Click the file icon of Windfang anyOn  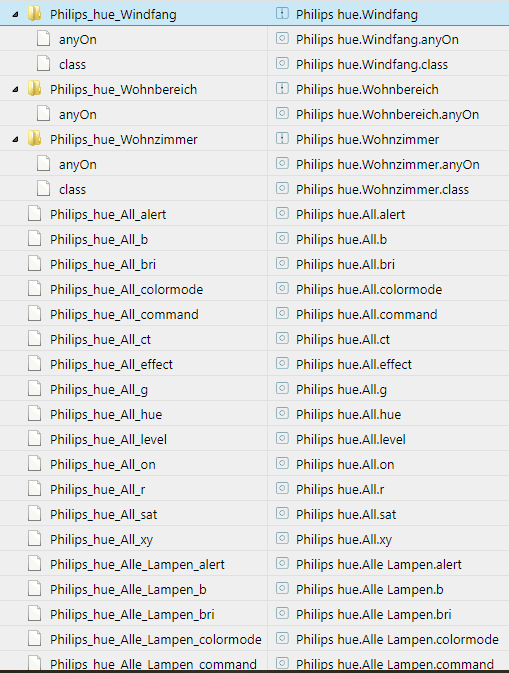click(x=43, y=39)
